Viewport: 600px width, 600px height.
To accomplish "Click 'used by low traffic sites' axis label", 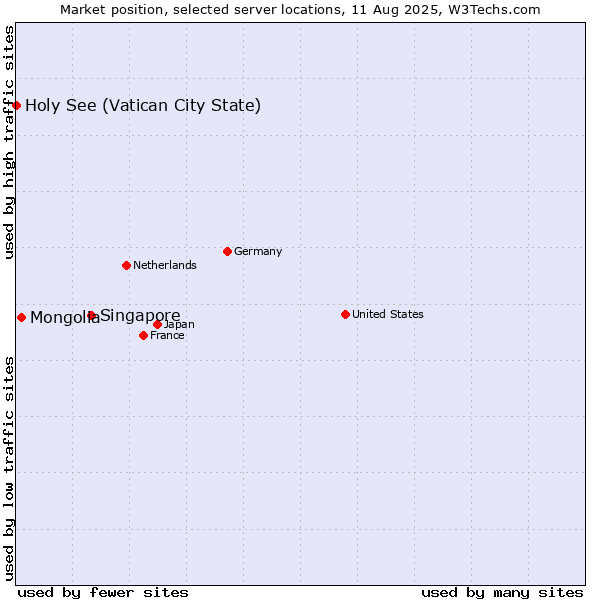I will [9, 469].
